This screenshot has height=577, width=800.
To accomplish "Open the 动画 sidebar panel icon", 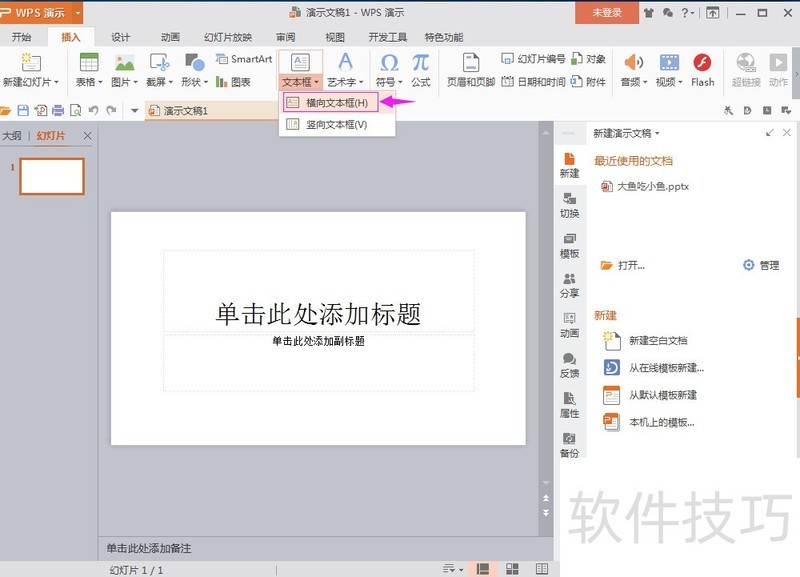I will [569, 324].
